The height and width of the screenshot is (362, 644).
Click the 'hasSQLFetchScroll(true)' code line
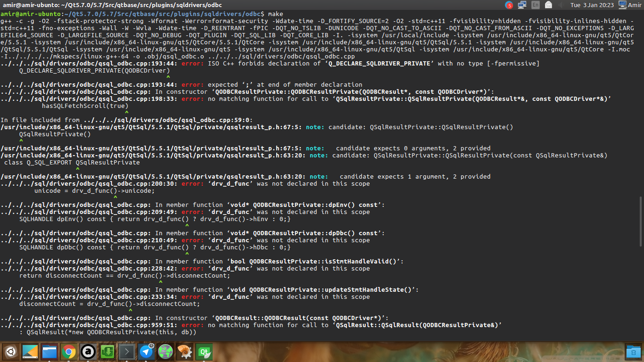pyautogui.click(x=85, y=106)
